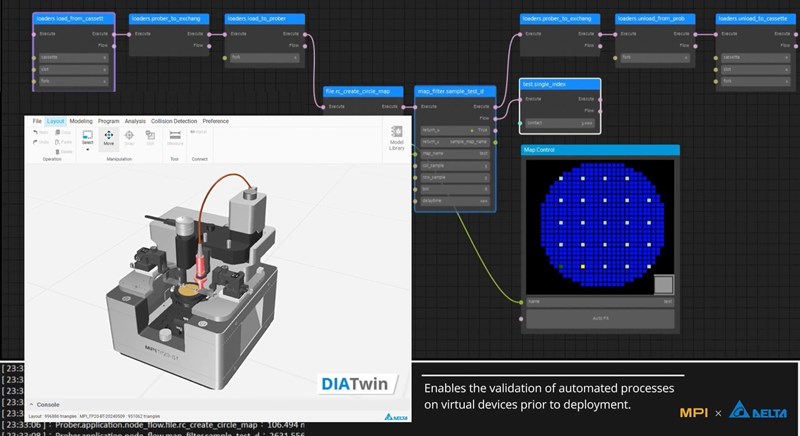Open the Modeling ribbon tab
Image resolution: width=800 pixels, height=436 pixels.
[x=81, y=121]
